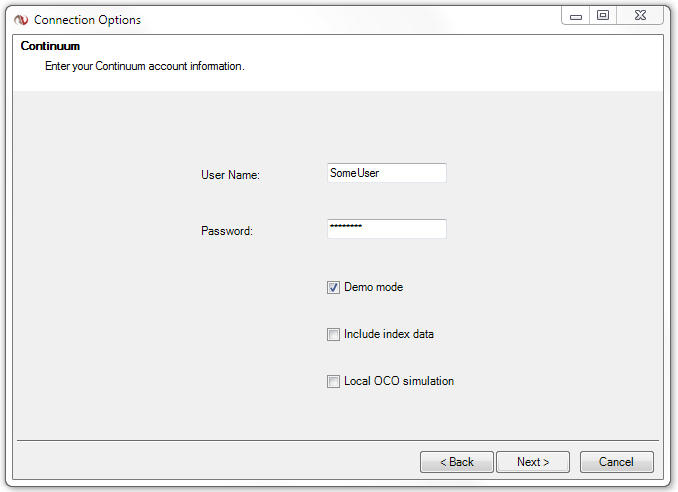Focus the User Name text field
Viewport: 678px width, 492px height.
click(386, 173)
